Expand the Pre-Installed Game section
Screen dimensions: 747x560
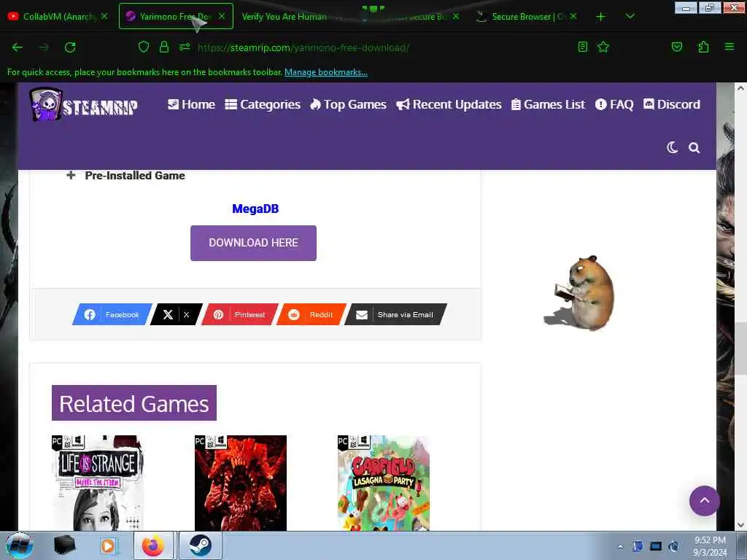click(x=125, y=175)
